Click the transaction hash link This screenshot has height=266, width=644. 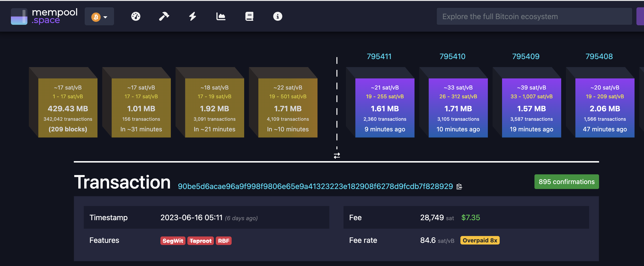tap(315, 186)
